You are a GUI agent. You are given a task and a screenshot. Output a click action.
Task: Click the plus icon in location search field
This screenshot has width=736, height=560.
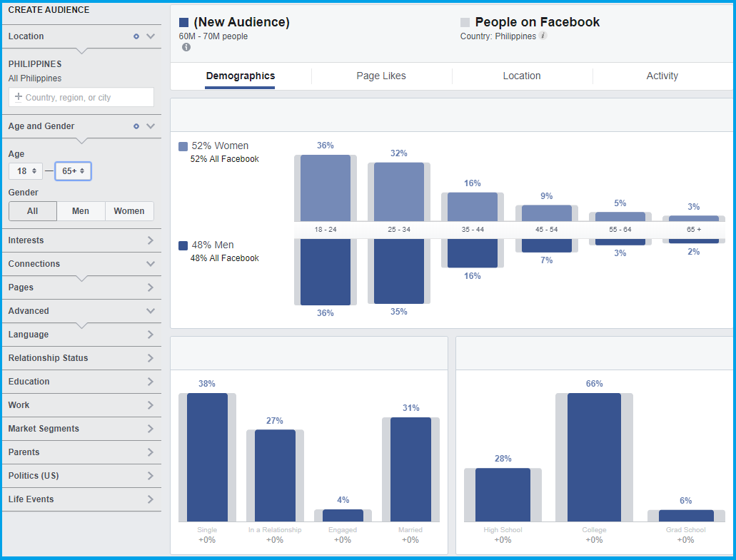coord(19,97)
